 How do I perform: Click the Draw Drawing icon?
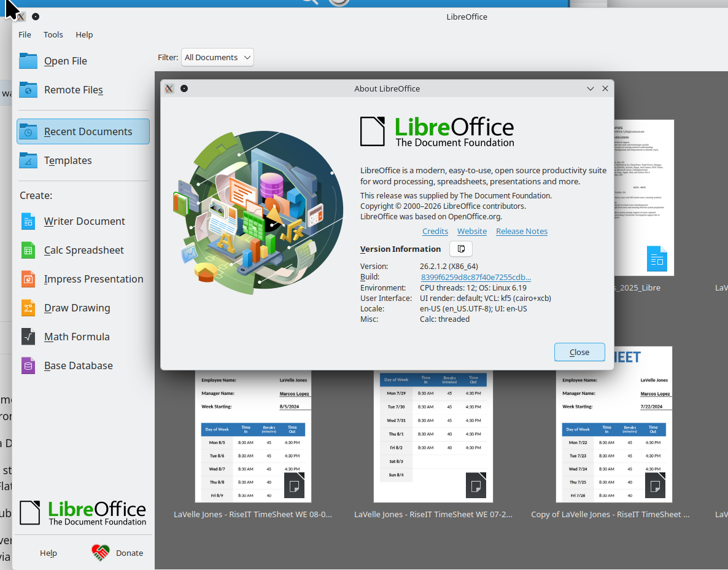(28, 308)
